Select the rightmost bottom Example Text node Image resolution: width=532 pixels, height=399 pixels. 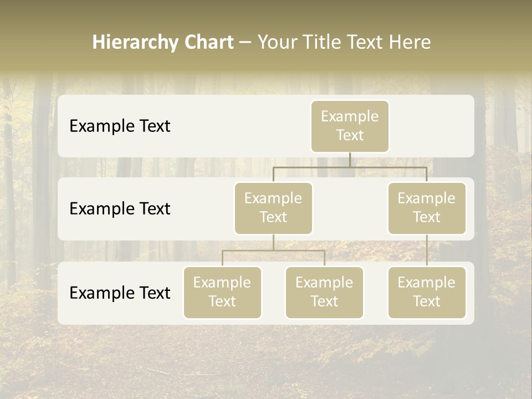pos(427,293)
